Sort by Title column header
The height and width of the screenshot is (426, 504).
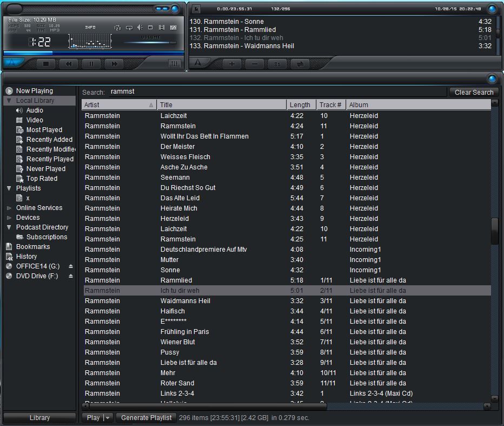222,105
